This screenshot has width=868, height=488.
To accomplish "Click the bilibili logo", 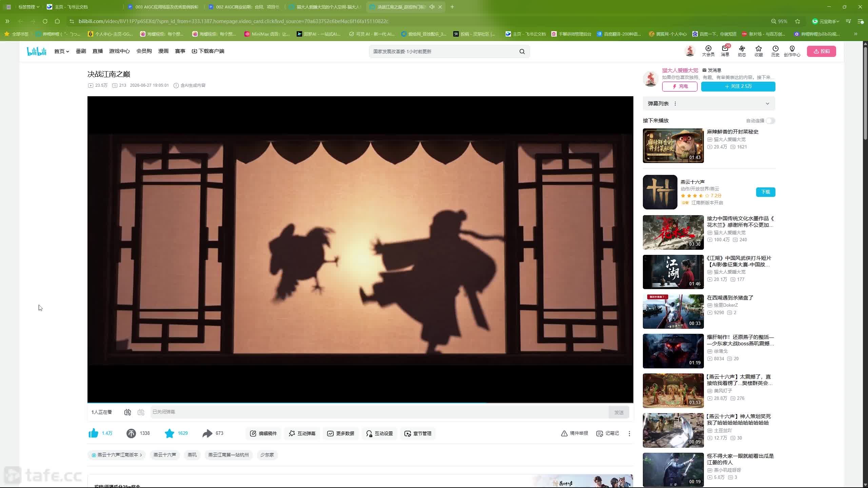I will pyautogui.click(x=37, y=51).
